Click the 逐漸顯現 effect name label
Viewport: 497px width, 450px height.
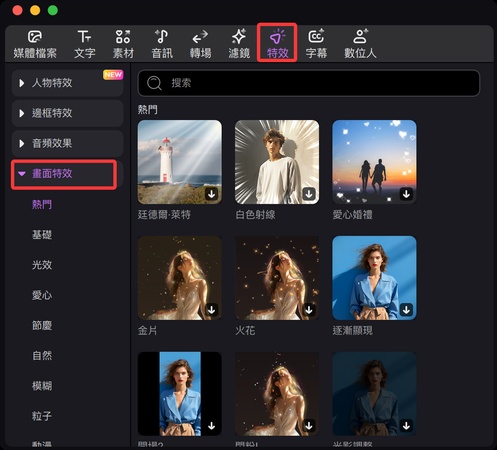[353, 331]
